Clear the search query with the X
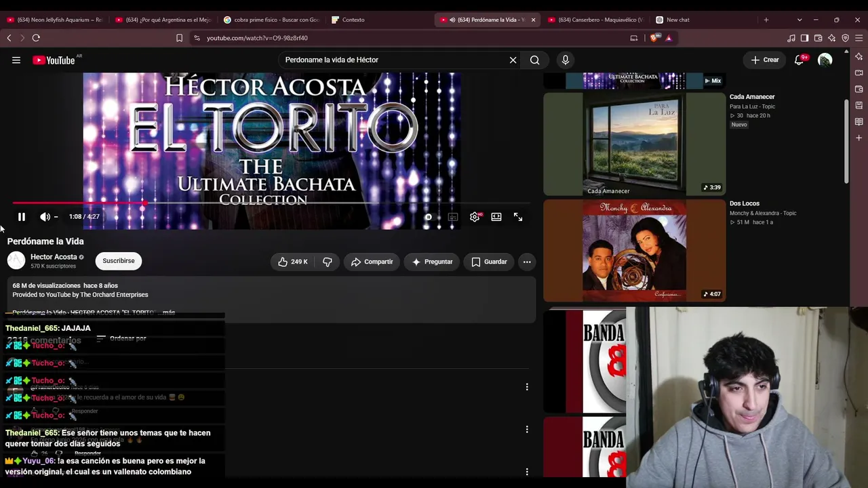The width and height of the screenshot is (868, 488). pos(513,60)
